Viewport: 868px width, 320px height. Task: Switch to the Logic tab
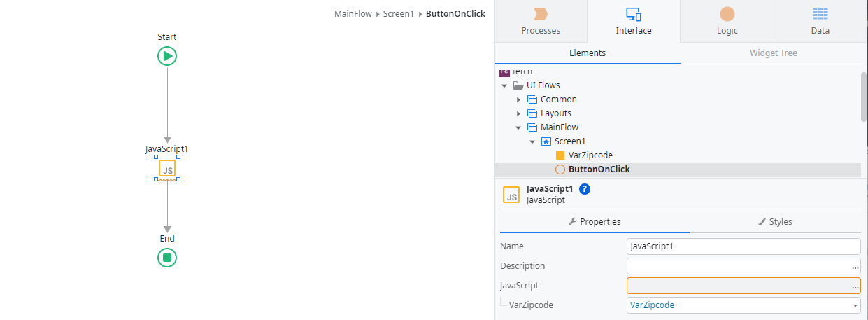point(727,20)
